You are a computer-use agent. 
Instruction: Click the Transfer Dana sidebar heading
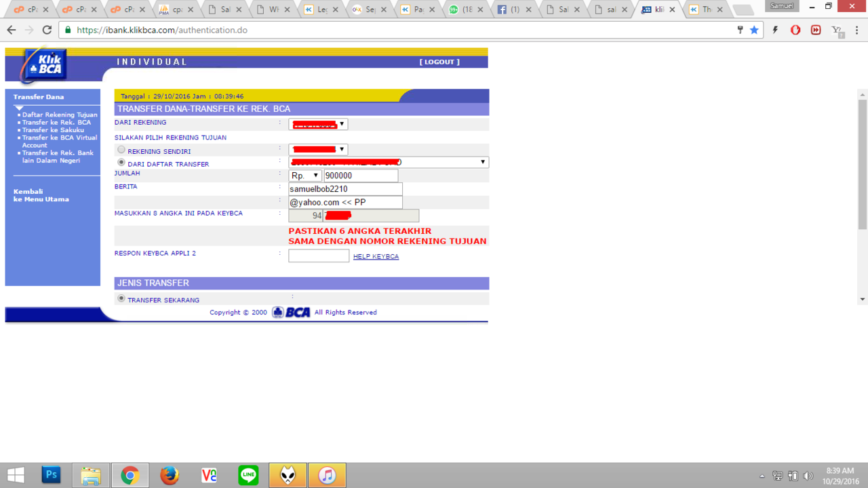pos(39,97)
